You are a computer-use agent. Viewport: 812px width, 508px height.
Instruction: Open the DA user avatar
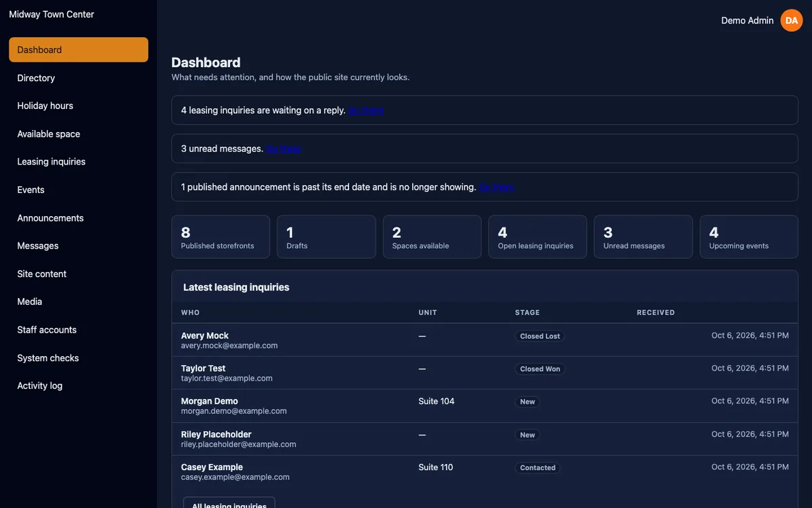791,20
